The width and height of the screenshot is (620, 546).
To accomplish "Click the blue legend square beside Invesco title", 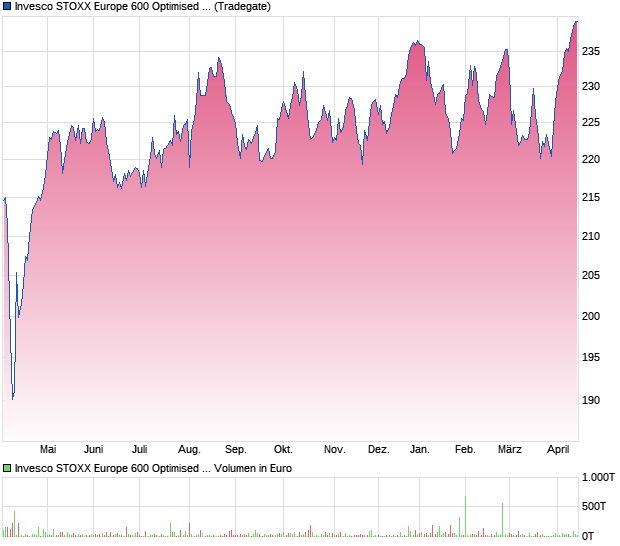I will pyautogui.click(x=7, y=6).
